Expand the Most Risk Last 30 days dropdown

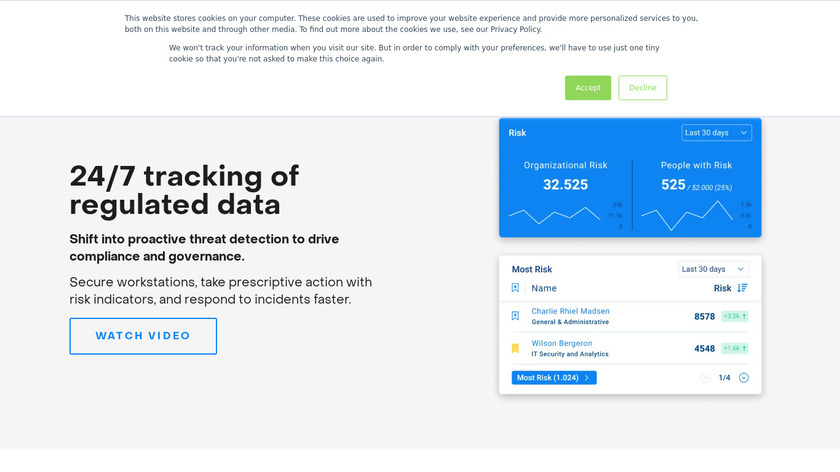[x=713, y=269]
